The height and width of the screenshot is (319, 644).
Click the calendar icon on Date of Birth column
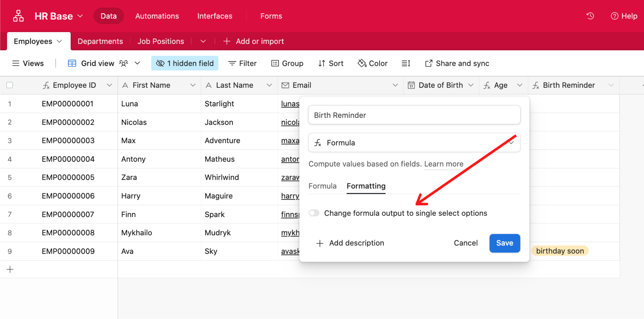[411, 85]
